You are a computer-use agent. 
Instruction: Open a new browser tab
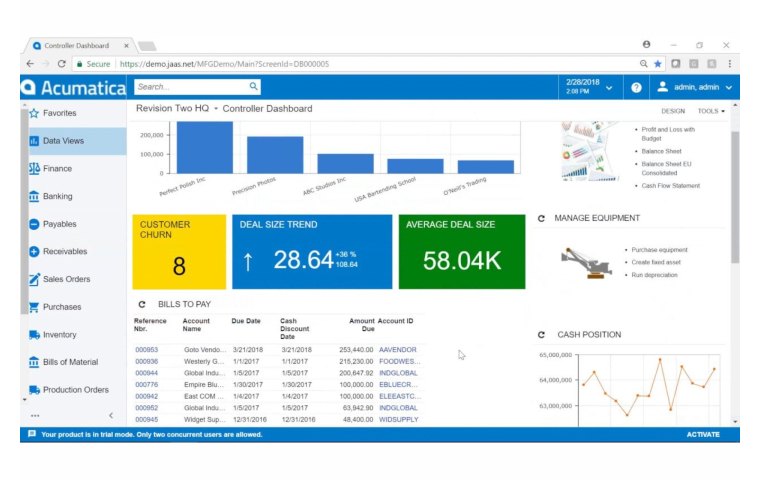(x=147, y=46)
